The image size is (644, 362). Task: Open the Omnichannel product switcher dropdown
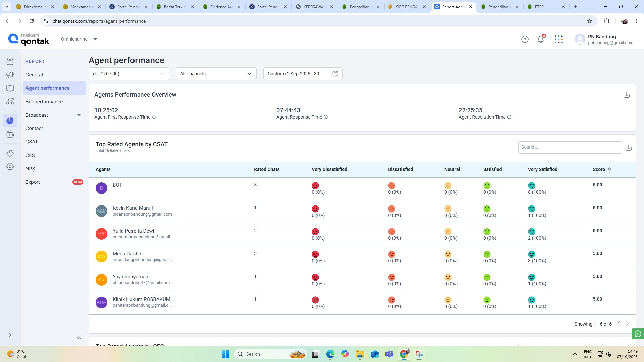point(79,39)
